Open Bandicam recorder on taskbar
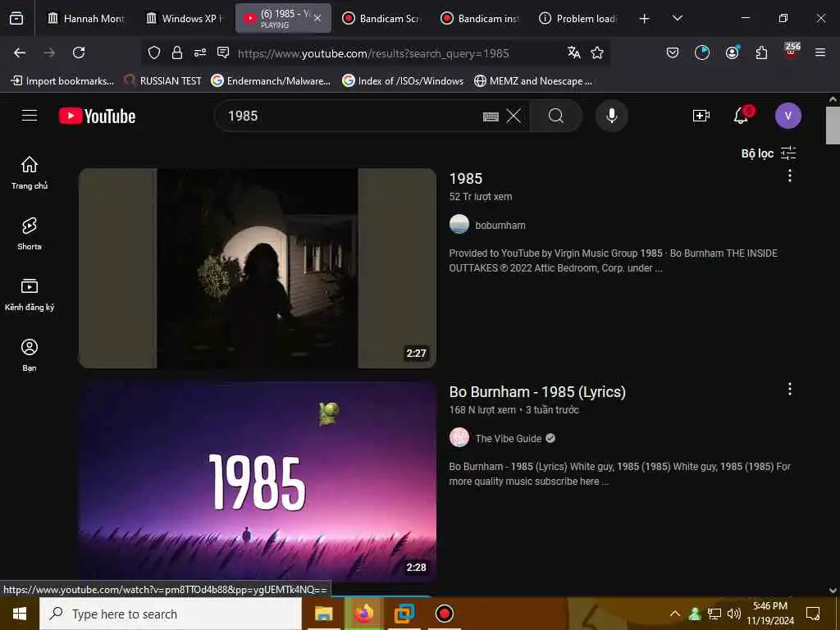This screenshot has height=630, width=840. pos(444,614)
